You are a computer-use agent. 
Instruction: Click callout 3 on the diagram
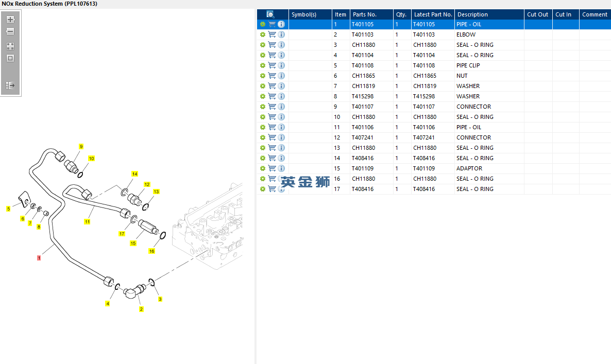[x=160, y=299]
